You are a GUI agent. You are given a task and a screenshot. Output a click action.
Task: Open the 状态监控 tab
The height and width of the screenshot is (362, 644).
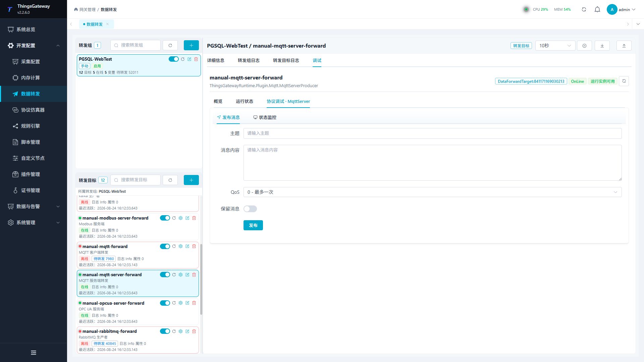click(x=265, y=117)
